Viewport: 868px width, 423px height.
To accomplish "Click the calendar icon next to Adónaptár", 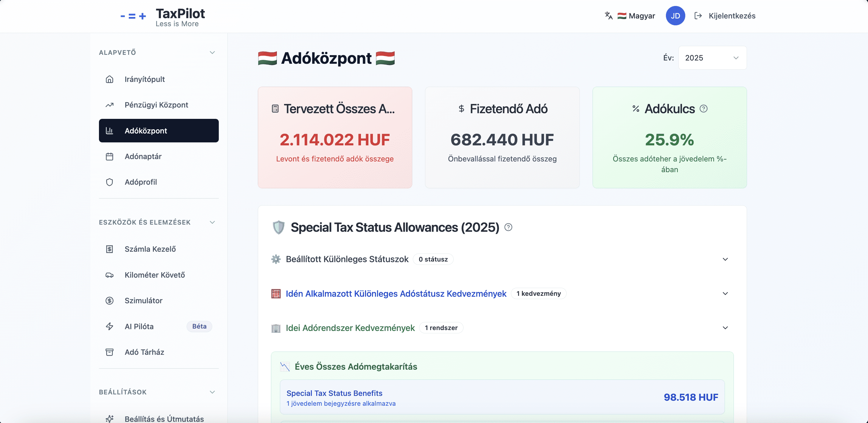I will click(x=109, y=156).
